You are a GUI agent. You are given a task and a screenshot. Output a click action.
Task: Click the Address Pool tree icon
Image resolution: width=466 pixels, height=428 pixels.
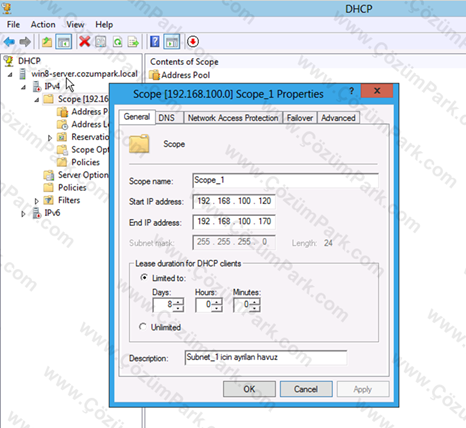click(62, 112)
